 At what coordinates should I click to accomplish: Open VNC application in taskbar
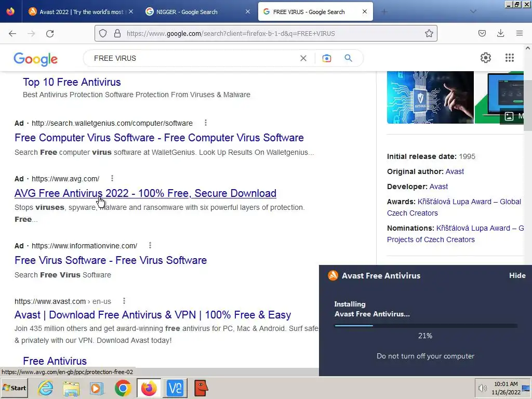[x=175, y=388]
